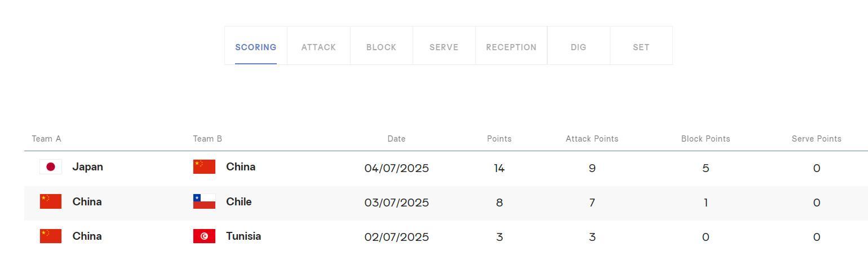The width and height of the screenshot is (868, 277).
Task: Click China flag in Tunisia match row
Action: tap(51, 236)
